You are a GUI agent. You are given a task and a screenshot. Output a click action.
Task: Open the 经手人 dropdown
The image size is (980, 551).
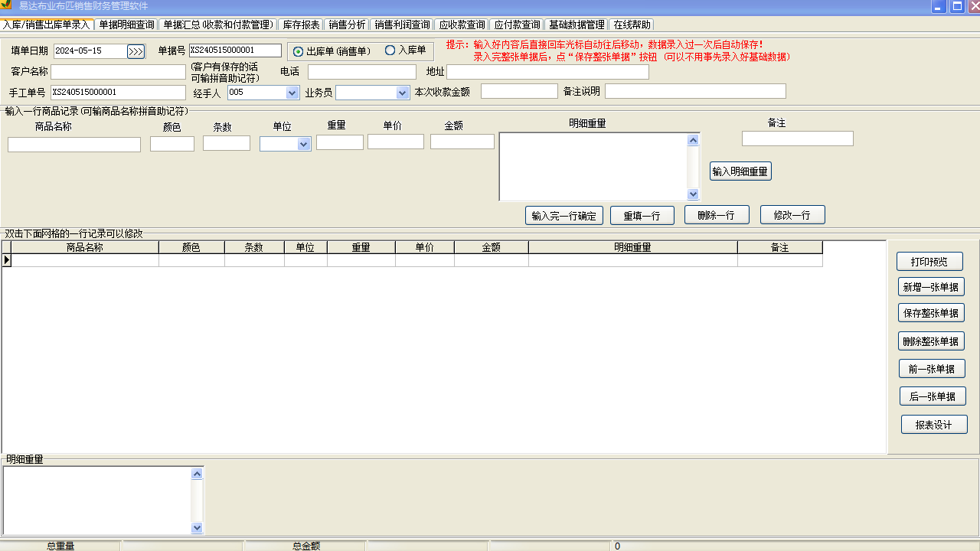(x=292, y=93)
